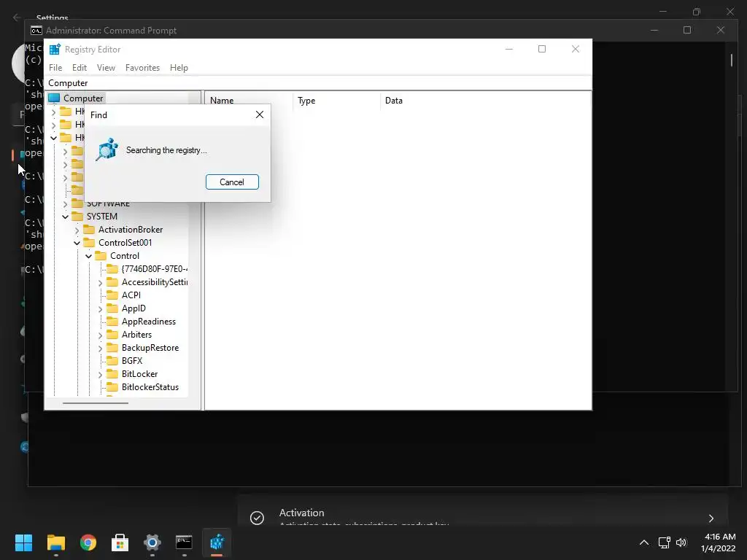Expand the SOFTWARE key

pos(65,204)
